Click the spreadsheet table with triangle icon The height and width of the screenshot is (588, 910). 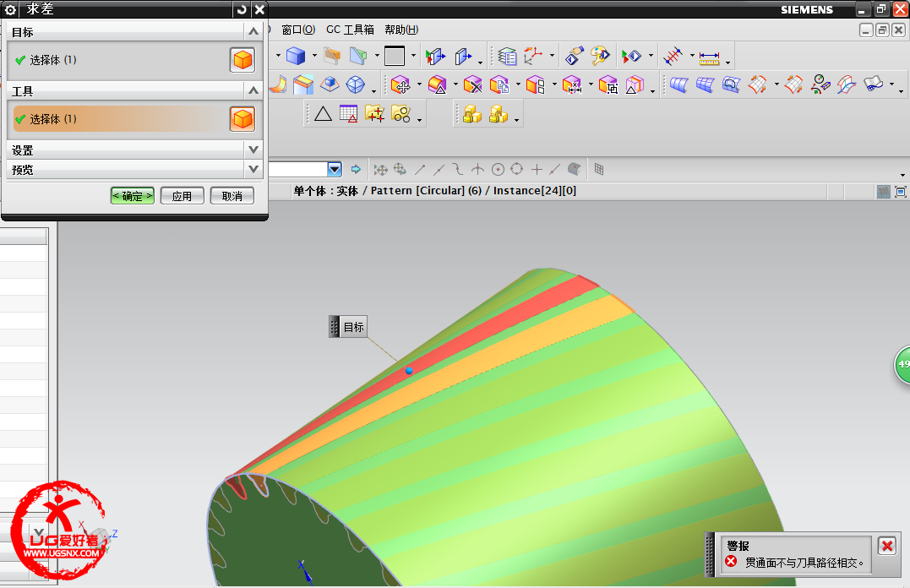point(349,114)
